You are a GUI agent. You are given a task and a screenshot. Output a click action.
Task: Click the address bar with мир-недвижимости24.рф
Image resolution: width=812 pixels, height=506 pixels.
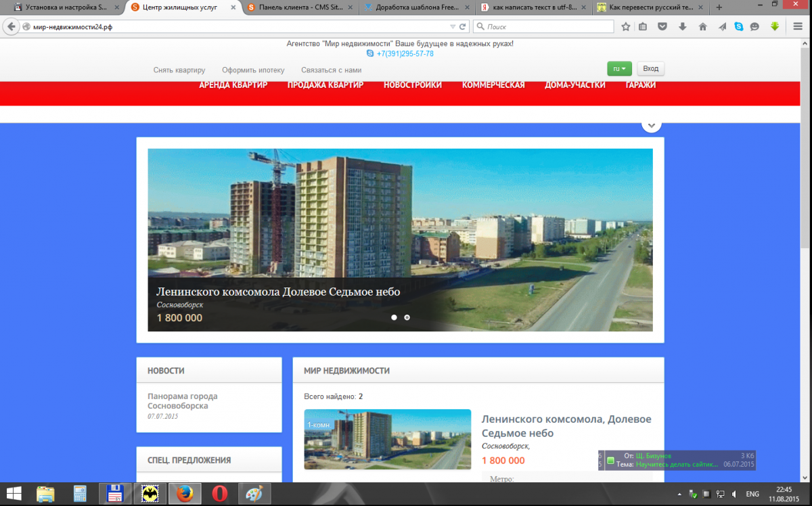point(237,27)
